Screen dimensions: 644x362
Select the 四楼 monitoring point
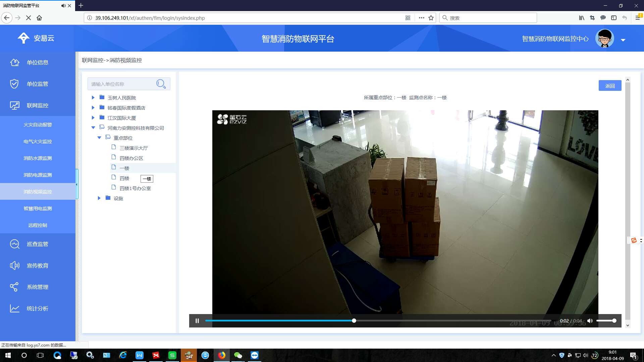[x=124, y=178]
